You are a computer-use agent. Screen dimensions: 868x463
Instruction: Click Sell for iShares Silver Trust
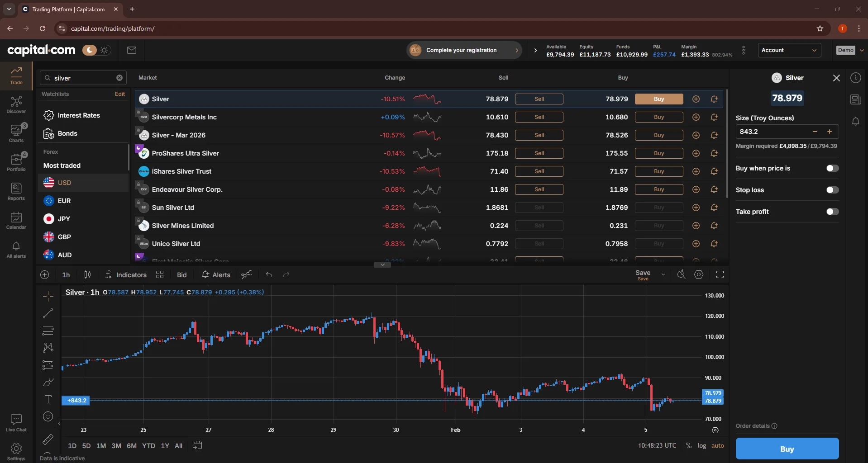[x=539, y=171]
